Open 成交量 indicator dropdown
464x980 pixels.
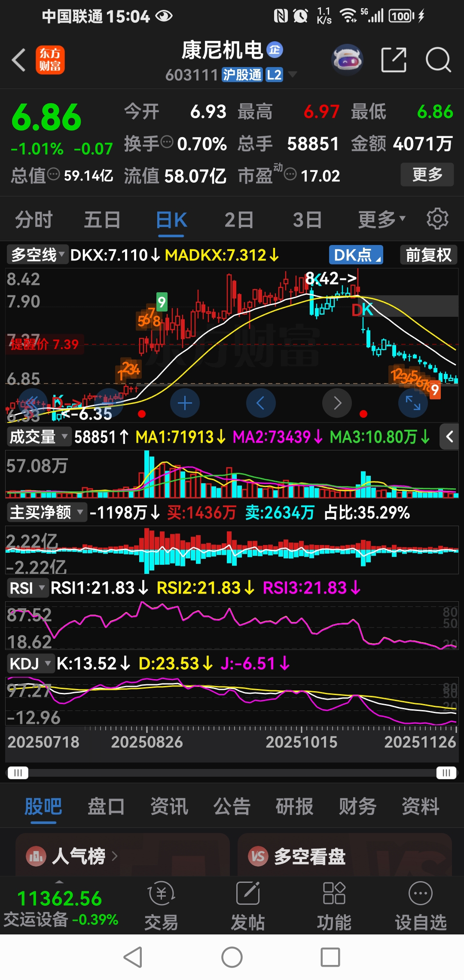[39, 437]
